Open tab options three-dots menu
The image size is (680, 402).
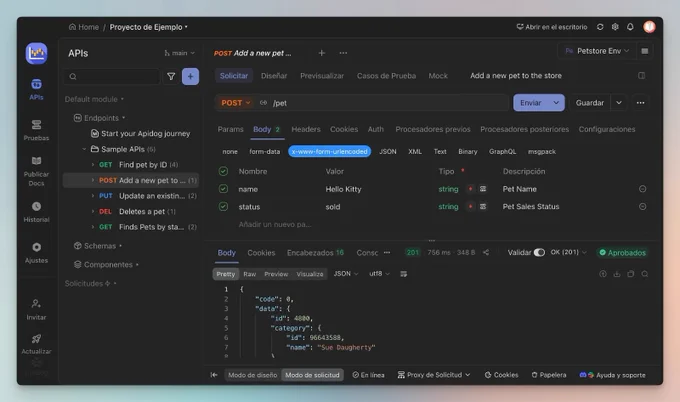click(x=343, y=53)
